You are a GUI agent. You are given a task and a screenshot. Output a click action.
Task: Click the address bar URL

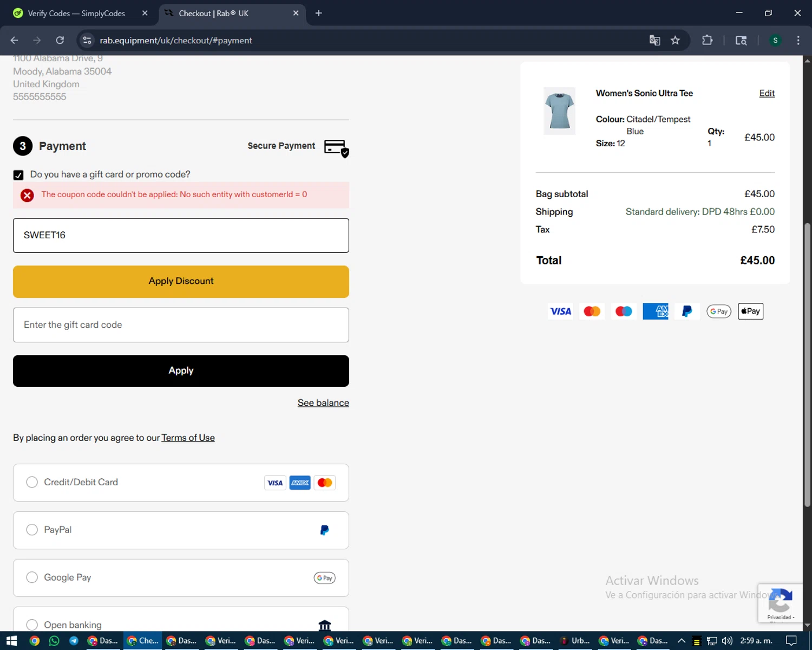pyautogui.click(x=176, y=41)
